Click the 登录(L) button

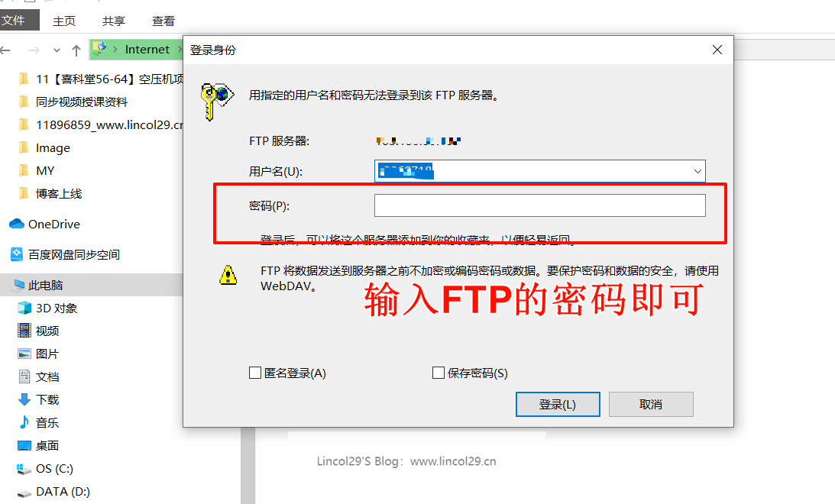click(x=558, y=405)
